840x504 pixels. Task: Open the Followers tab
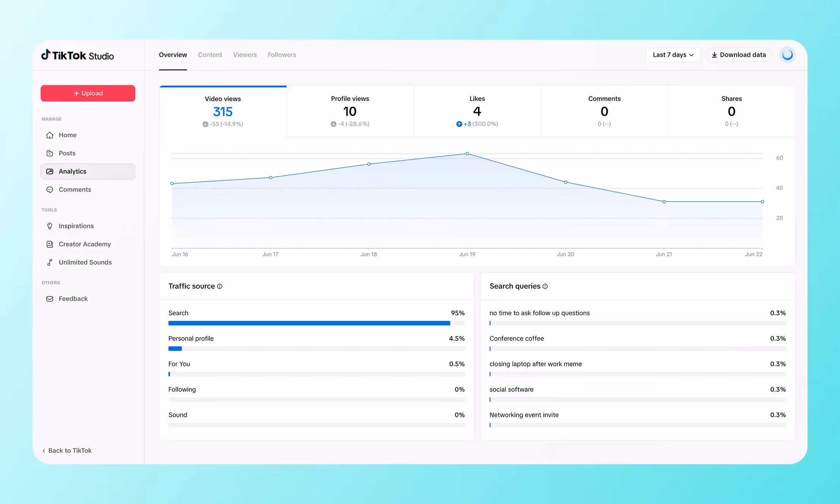click(282, 55)
